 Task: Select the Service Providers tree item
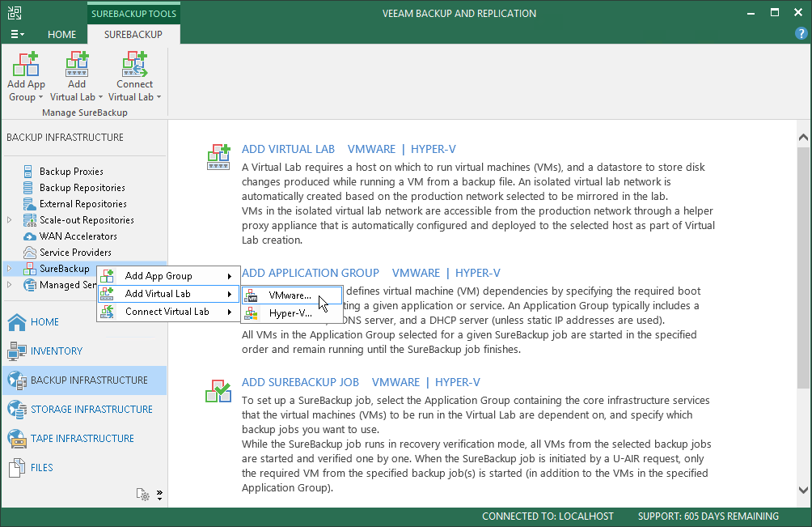[x=75, y=253]
